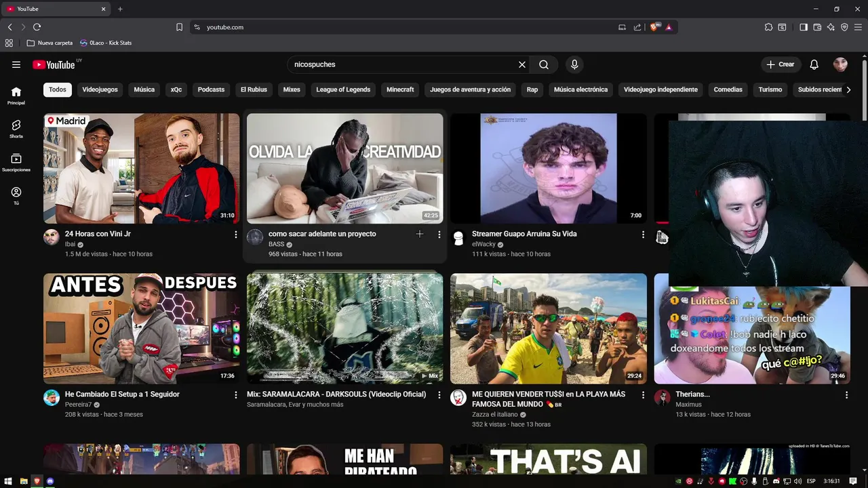Open options menu for Therians...
Screen dimensions: 868x488
(x=846, y=394)
